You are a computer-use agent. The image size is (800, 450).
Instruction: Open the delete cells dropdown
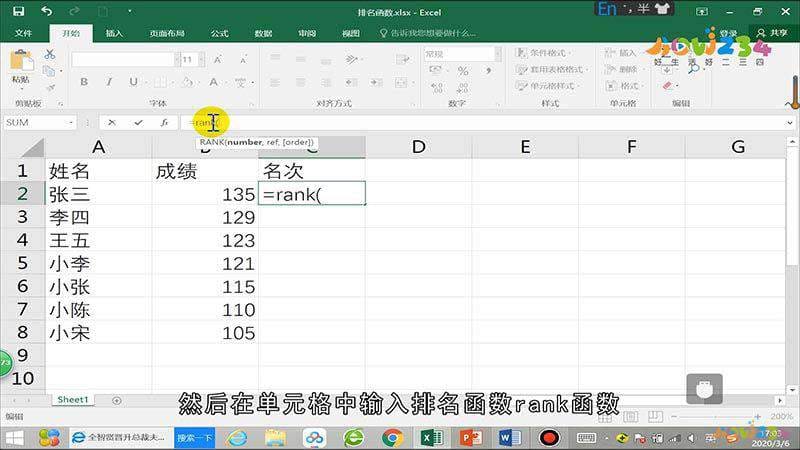click(x=621, y=69)
